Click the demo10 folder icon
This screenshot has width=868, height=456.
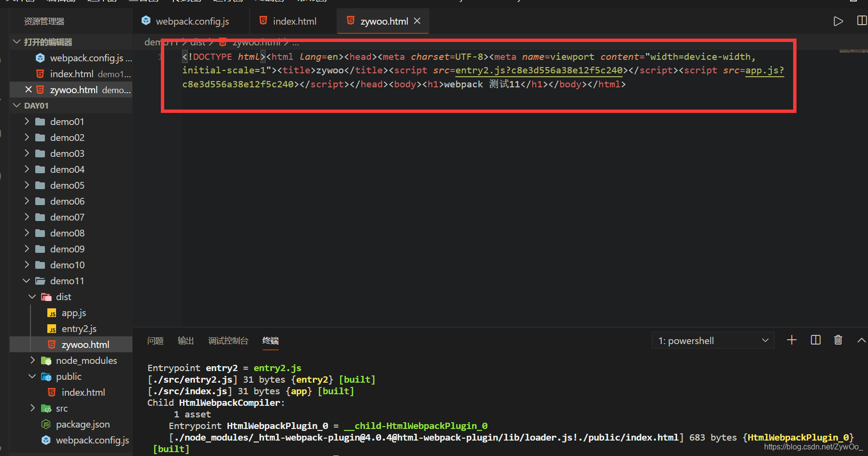[41, 265]
